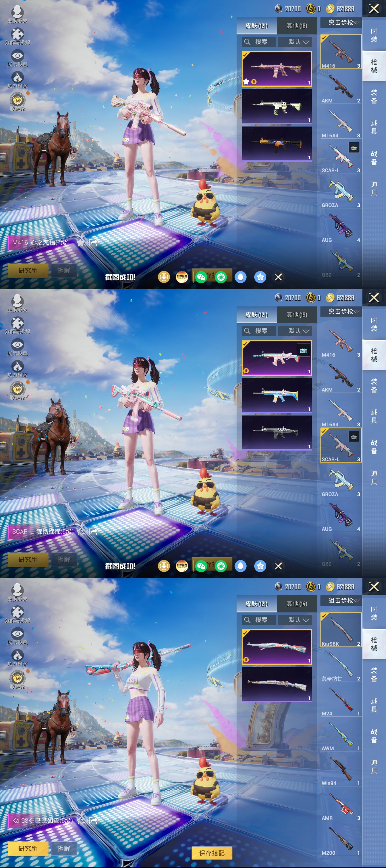Open 默认 sort dropdown on SCAR-L 锦绣绵绵 screen
The image size is (386, 868).
point(295,331)
